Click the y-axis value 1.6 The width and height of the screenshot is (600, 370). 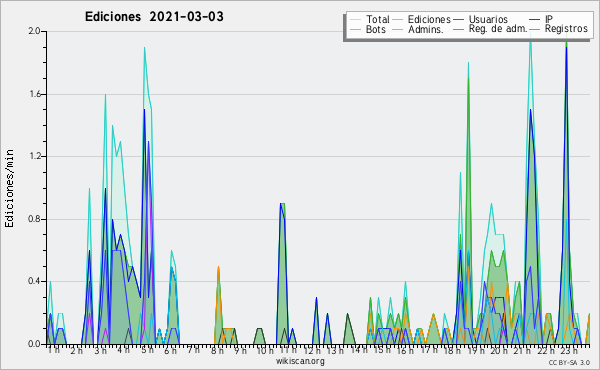tap(34, 94)
